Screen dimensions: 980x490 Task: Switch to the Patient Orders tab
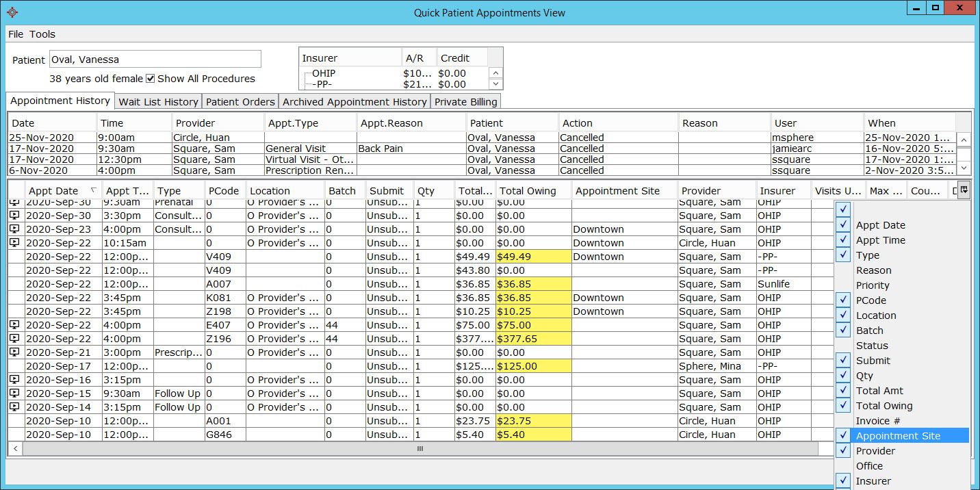240,102
